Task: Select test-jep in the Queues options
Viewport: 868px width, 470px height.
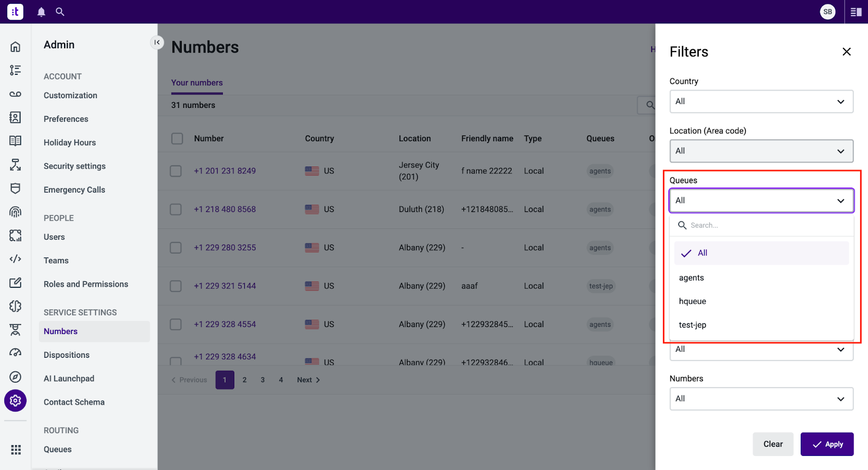Action: (761, 325)
